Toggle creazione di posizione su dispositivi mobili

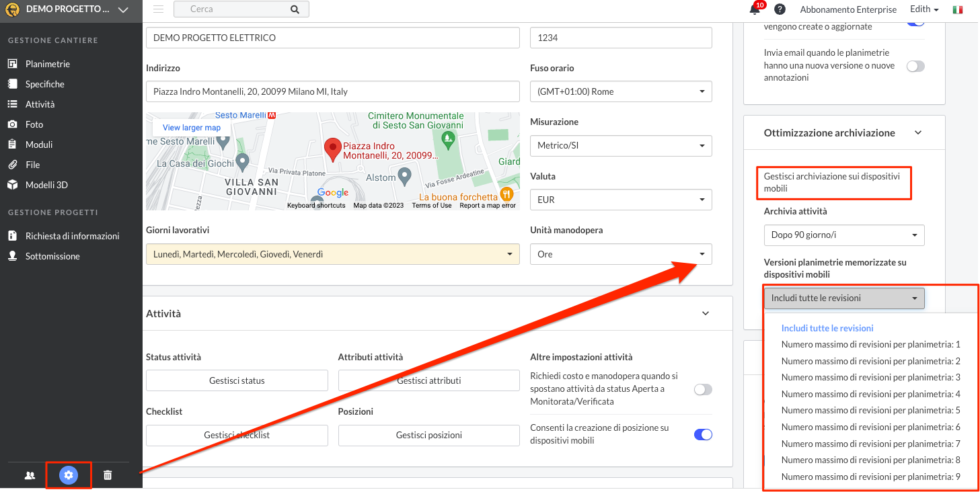coord(703,435)
